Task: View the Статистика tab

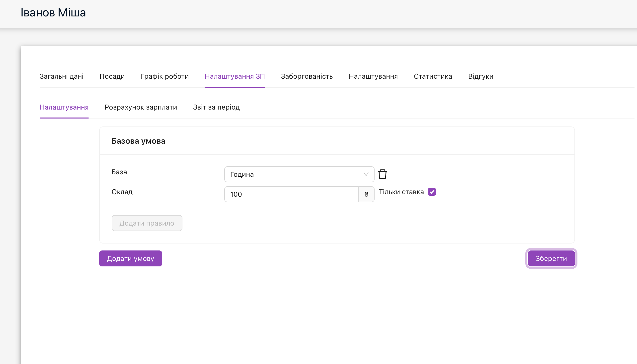Action: pyautogui.click(x=433, y=76)
